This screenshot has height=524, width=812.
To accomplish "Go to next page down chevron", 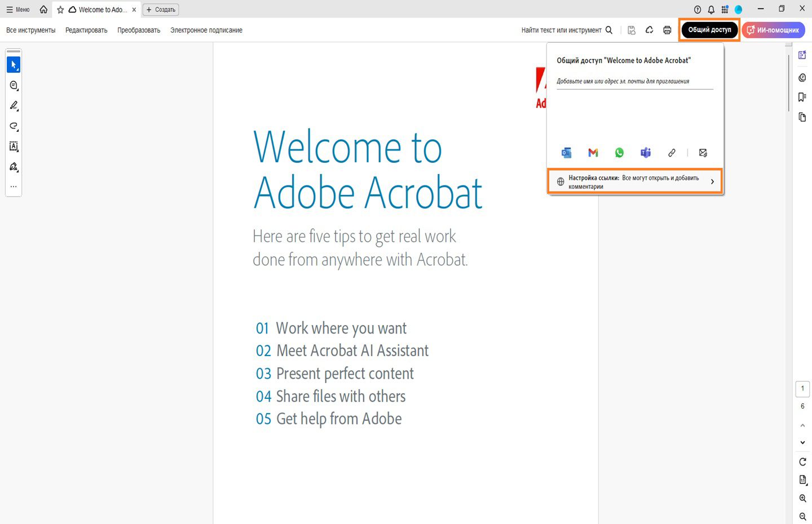I will pos(802,443).
